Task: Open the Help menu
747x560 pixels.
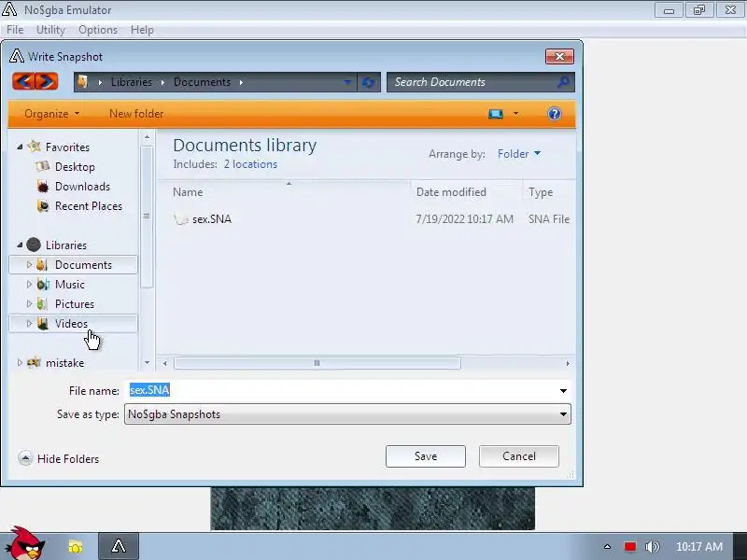Action: [142, 30]
